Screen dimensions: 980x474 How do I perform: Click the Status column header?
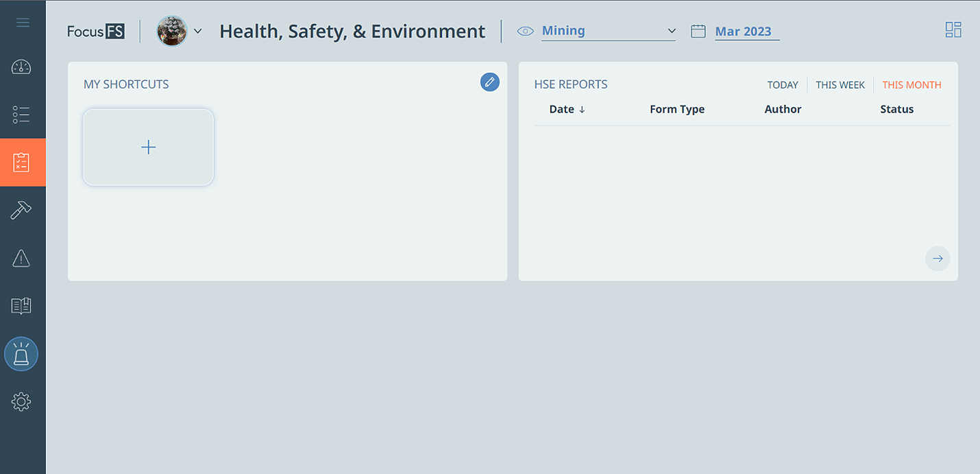tap(897, 109)
